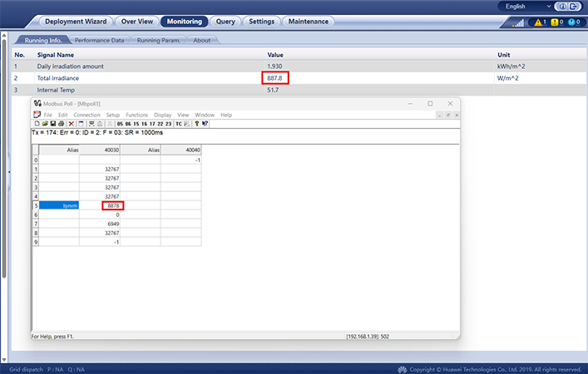Open the Setup menu in Modbus Poll
588x374 pixels.
(112, 115)
